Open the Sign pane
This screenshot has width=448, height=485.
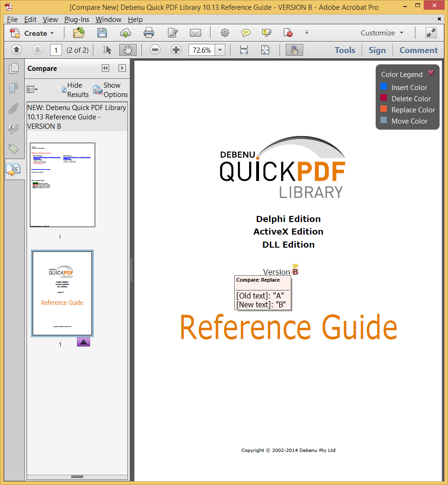(x=377, y=50)
